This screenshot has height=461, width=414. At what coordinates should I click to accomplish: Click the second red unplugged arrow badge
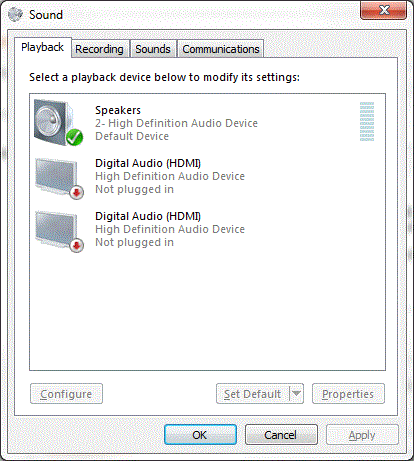[77, 246]
